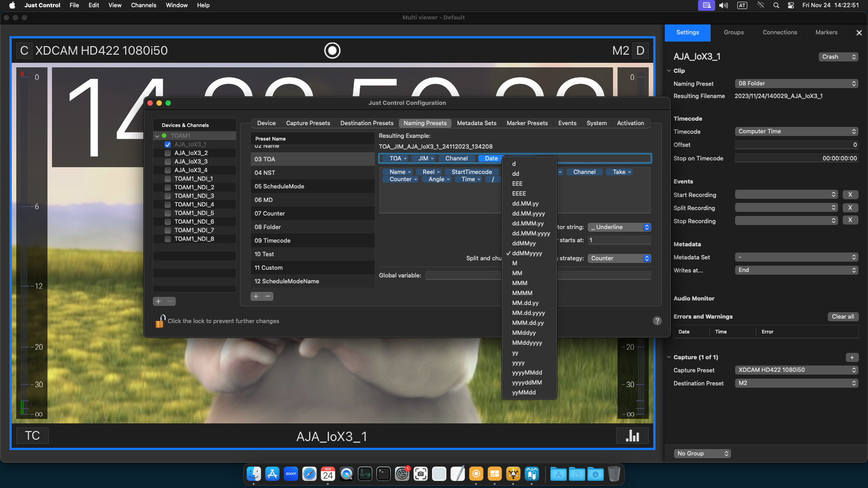Add a new naming preset with plus
The image size is (868, 488).
256,296
